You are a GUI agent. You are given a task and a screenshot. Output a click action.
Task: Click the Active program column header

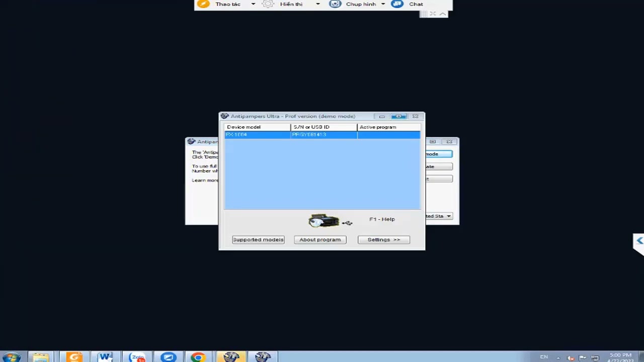388,127
